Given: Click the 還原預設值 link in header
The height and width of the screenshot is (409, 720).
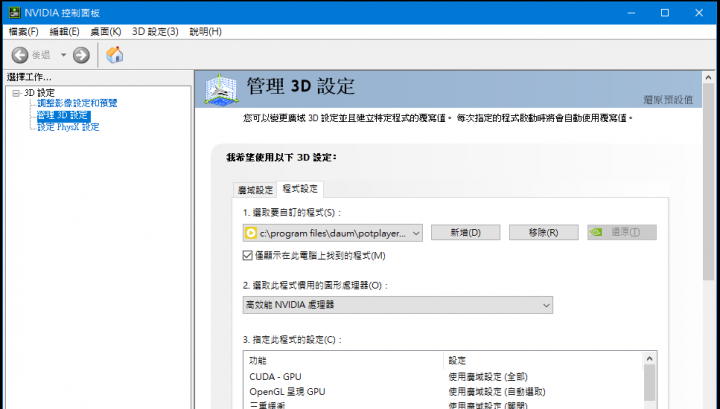Looking at the screenshot, I should tap(668, 100).
